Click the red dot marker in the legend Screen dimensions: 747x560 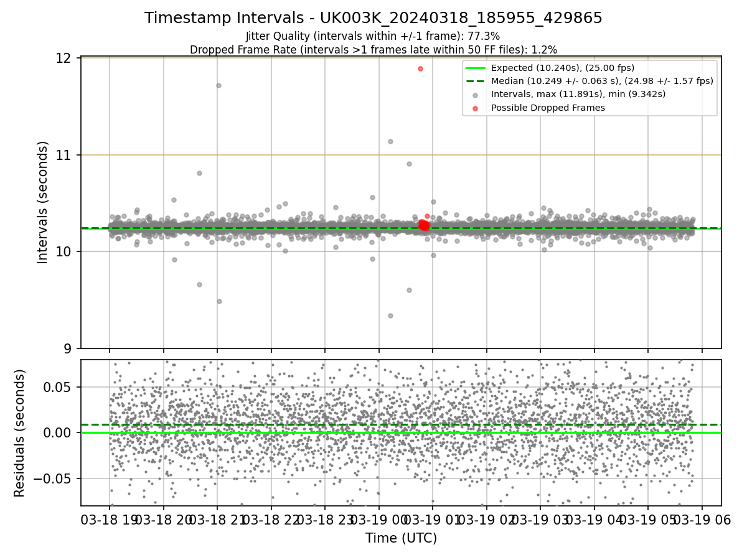[x=475, y=108]
